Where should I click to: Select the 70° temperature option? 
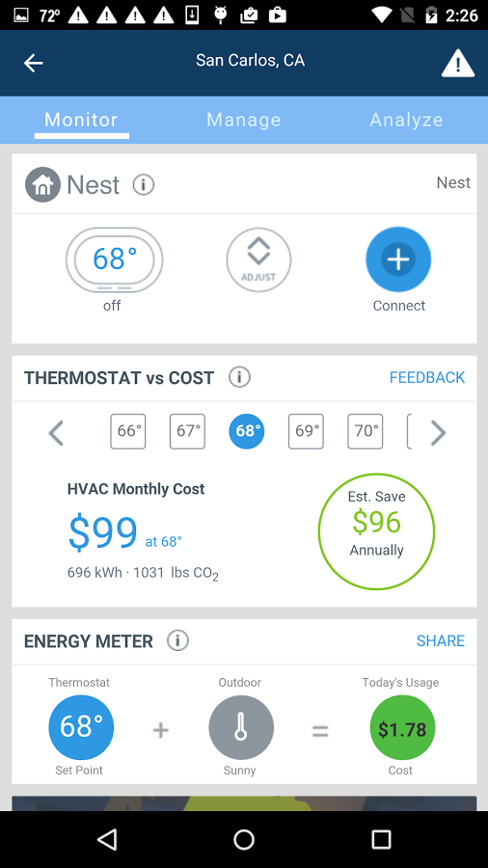(x=366, y=431)
